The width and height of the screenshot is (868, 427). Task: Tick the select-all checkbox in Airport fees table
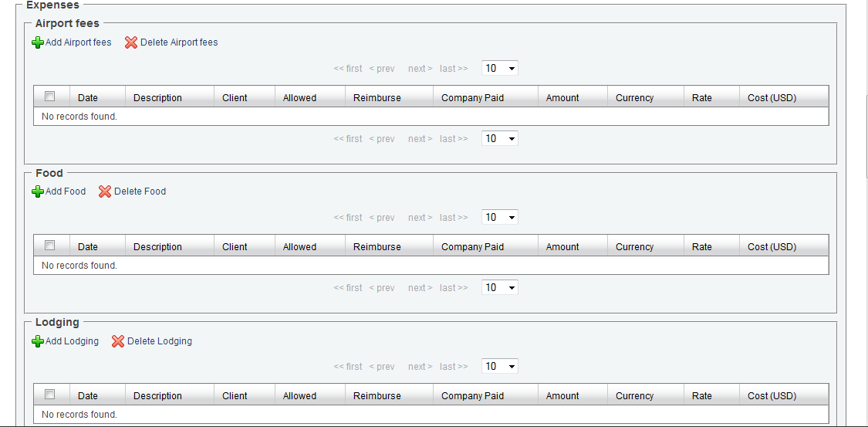[x=50, y=97]
